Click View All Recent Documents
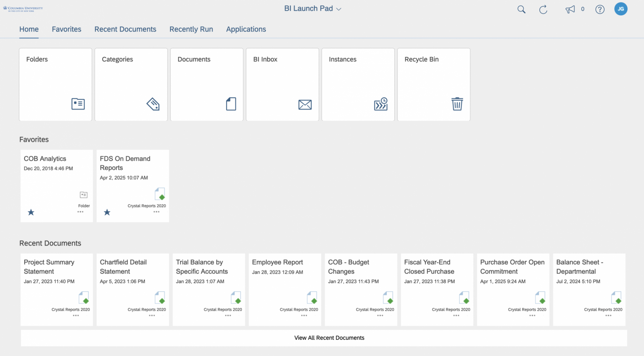The image size is (644, 356). click(329, 338)
